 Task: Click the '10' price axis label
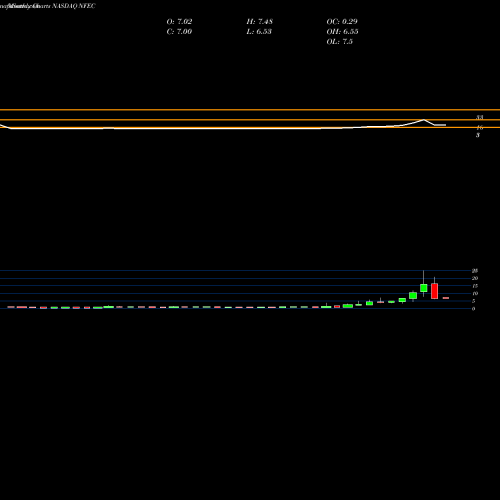(x=475, y=294)
